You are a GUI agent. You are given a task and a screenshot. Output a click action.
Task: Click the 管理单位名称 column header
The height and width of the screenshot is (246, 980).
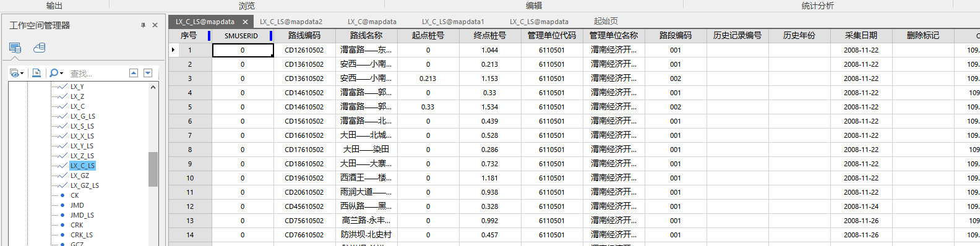pos(614,36)
